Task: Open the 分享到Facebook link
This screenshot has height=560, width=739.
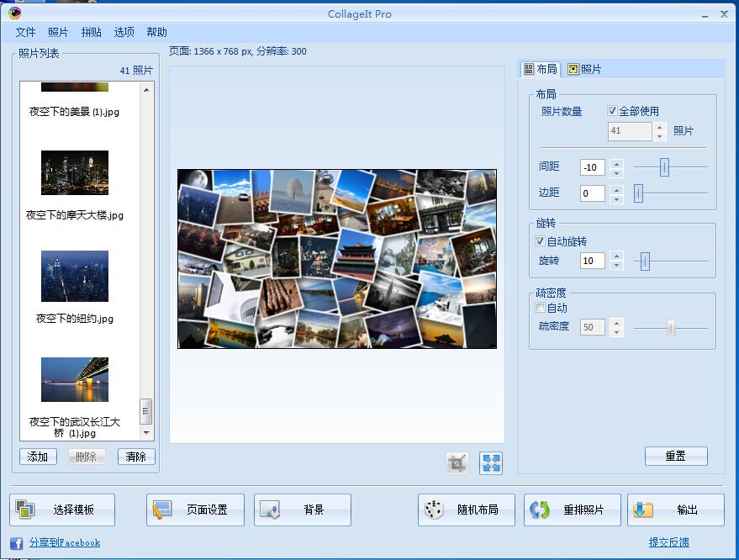Action: pos(64,542)
